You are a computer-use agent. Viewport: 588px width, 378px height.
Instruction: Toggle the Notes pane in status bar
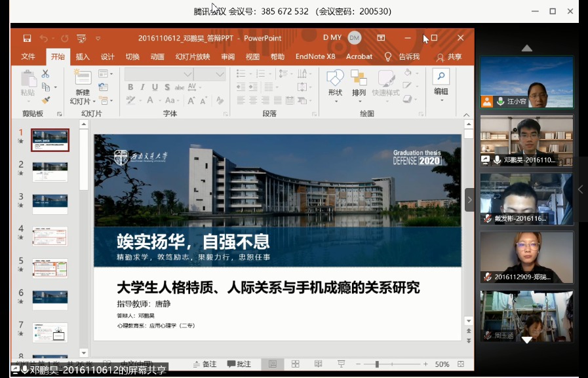click(x=205, y=364)
